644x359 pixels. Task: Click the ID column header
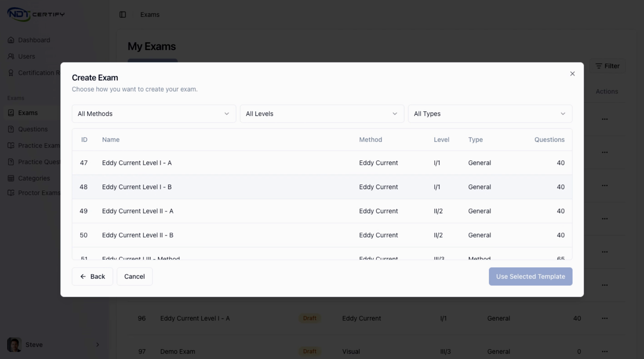pyautogui.click(x=84, y=140)
